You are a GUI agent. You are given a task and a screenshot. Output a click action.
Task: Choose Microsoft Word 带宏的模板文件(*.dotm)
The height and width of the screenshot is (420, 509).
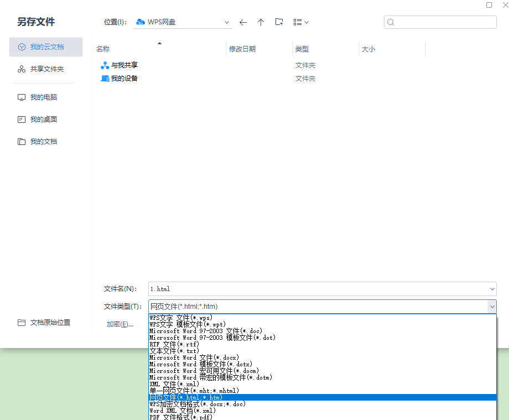[x=323, y=377]
